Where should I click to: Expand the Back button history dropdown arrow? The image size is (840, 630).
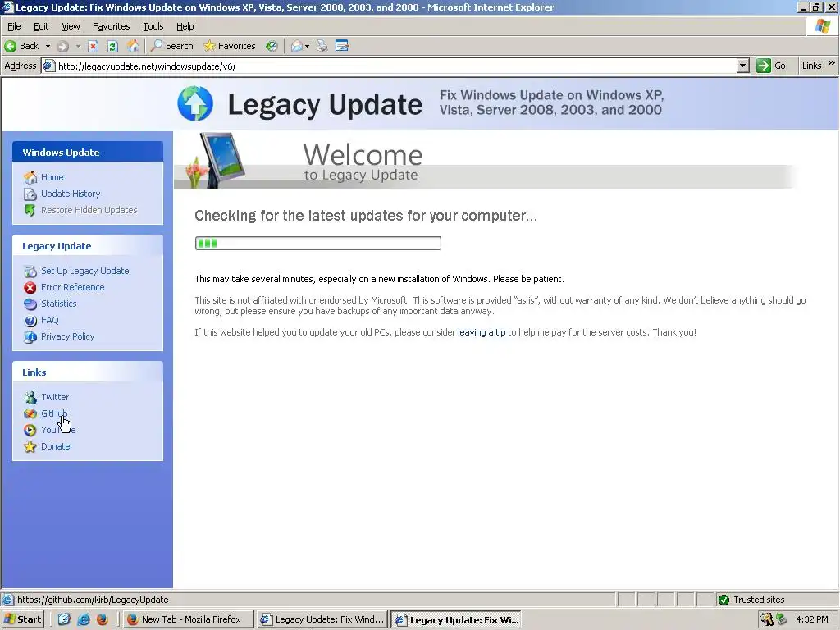[48, 46]
